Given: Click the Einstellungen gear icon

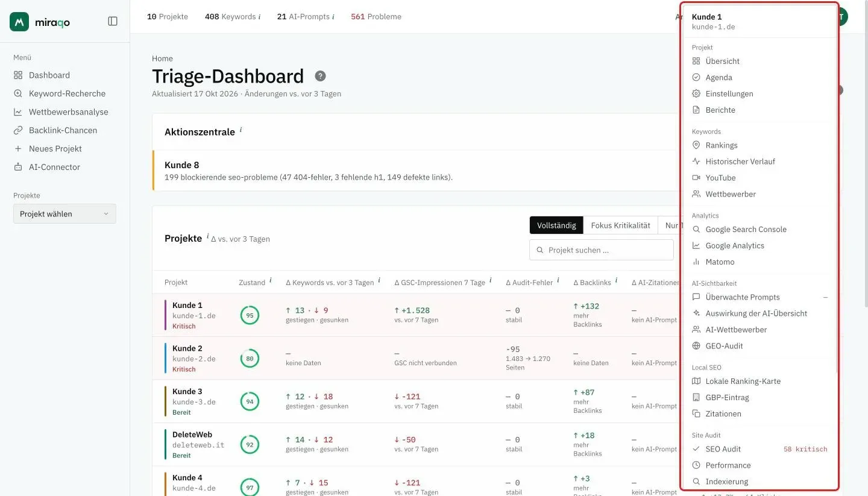Looking at the screenshot, I should pyautogui.click(x=696, y=94).
